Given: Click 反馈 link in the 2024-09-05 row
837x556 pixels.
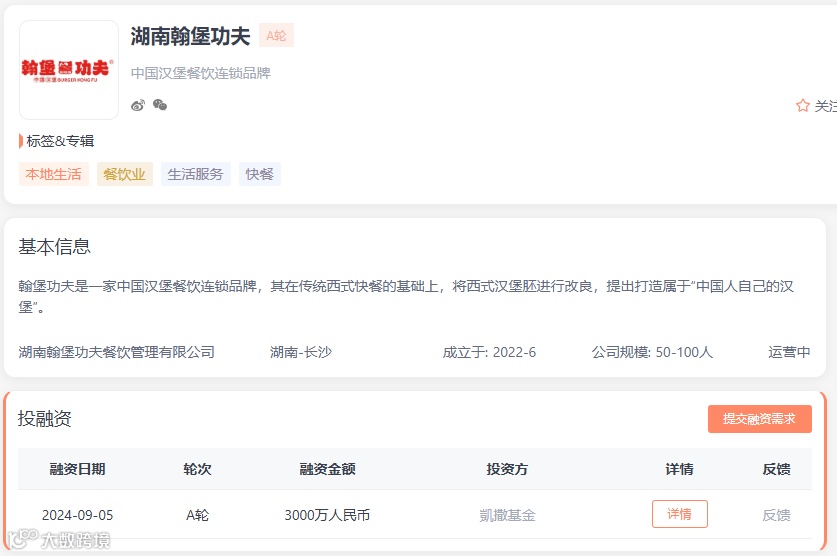Looking at the screenshot, I should pos(776,515).
